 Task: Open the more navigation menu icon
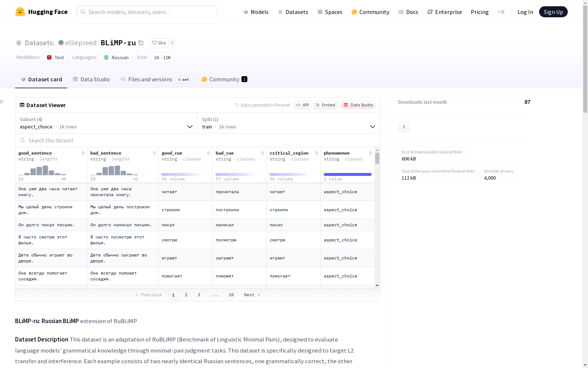(501, 12)
